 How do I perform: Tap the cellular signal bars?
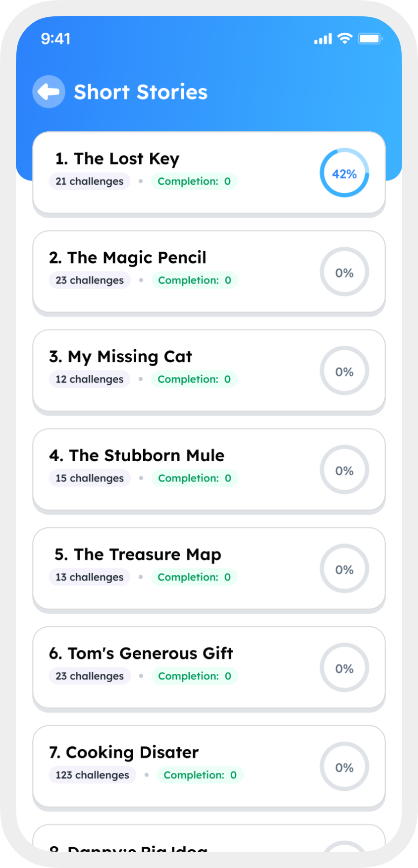[x=323, y=39]
